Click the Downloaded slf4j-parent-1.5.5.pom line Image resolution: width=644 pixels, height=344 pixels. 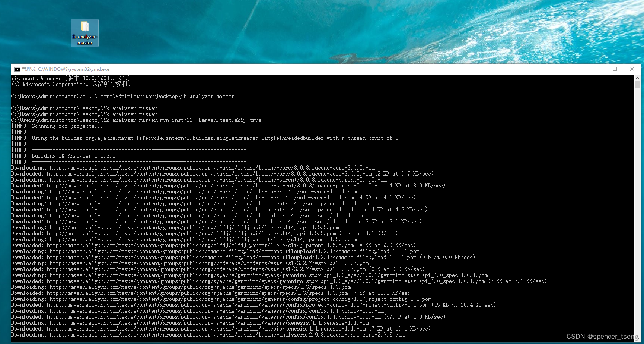pyautogui.click(x=213, y=245)
